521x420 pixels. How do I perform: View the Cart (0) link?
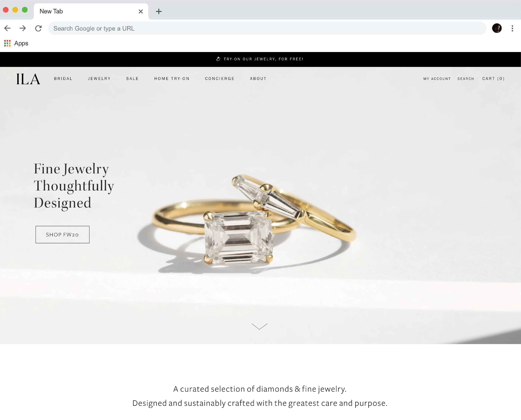pos(493,79)
